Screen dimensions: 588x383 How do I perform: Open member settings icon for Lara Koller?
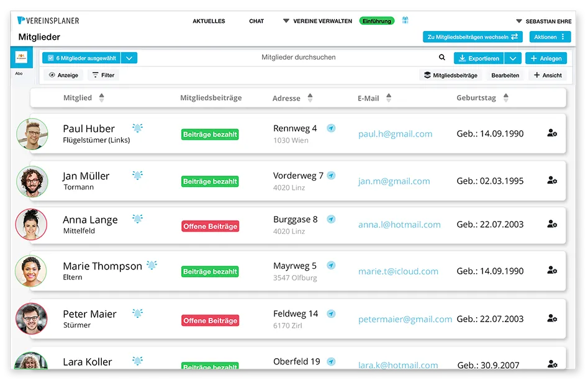tap(552, 364)
